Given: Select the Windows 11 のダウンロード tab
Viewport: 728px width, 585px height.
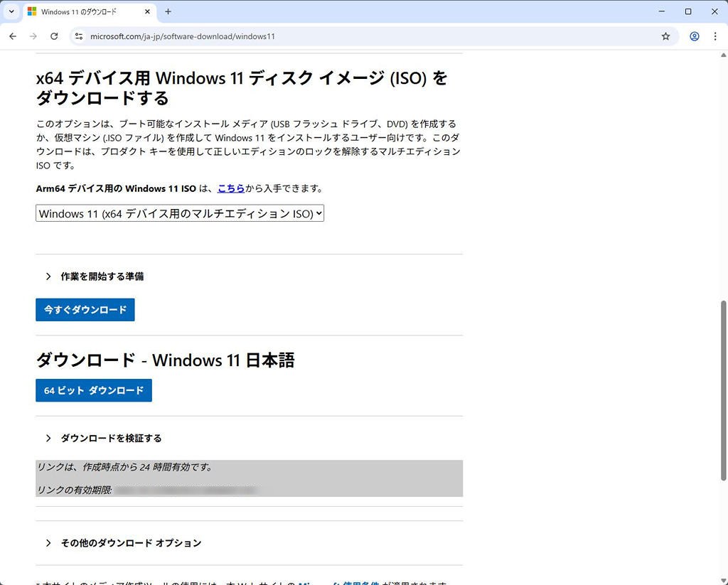Looking at the screenshot, I should pos(82,12).
